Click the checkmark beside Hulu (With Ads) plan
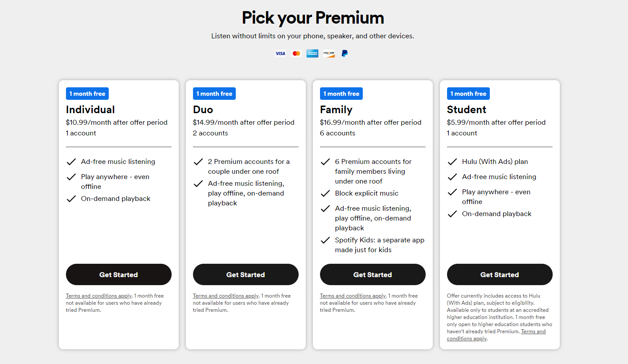The height and width of the screenshot is (364, 628). point(453,161)
